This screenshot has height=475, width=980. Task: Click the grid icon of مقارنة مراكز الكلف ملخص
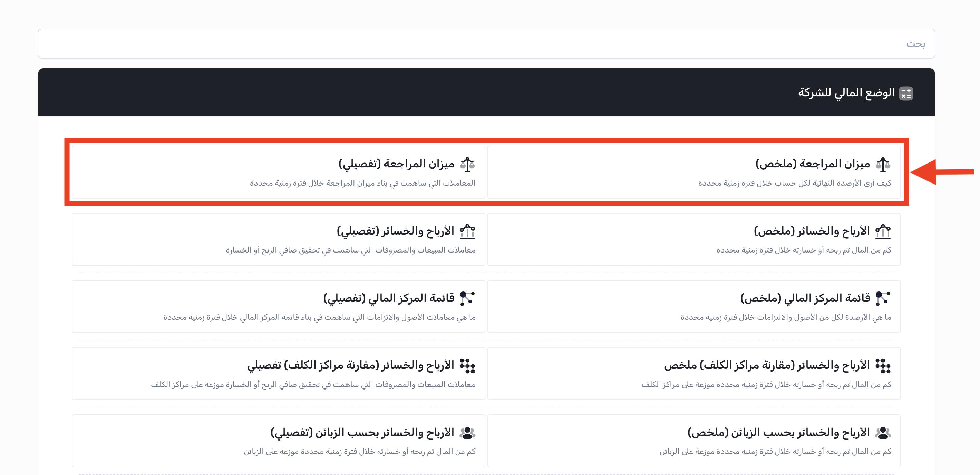[x=883, y=365]
